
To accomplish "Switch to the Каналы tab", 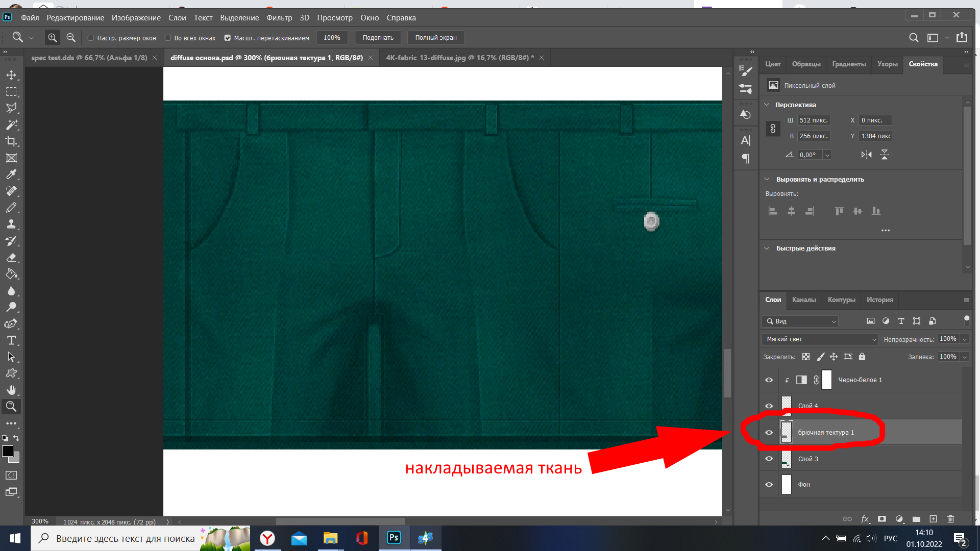I will pos(804,300).
